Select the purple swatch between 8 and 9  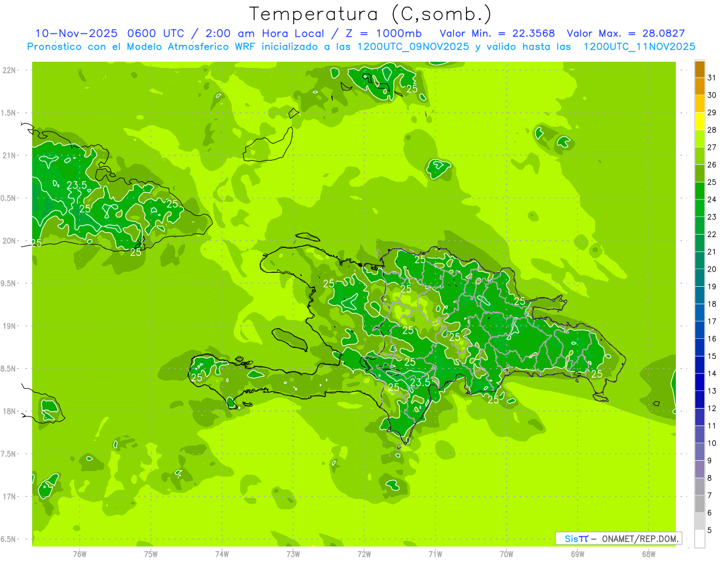[x=699, y=469]
